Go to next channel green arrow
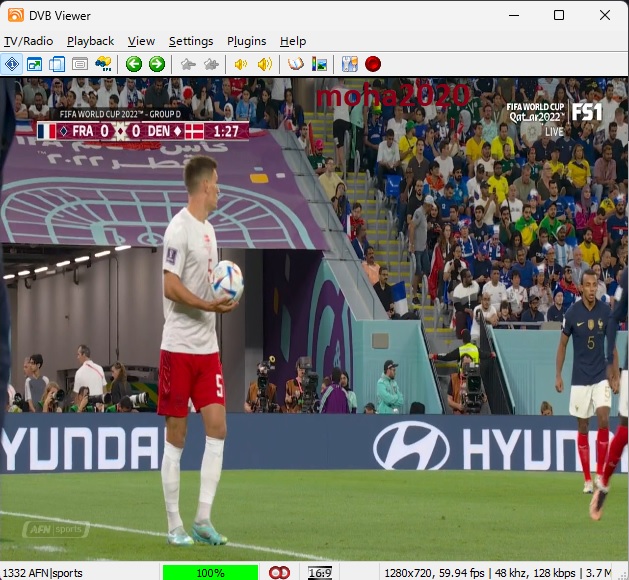629x580 pixels. [x=157, y=64]
